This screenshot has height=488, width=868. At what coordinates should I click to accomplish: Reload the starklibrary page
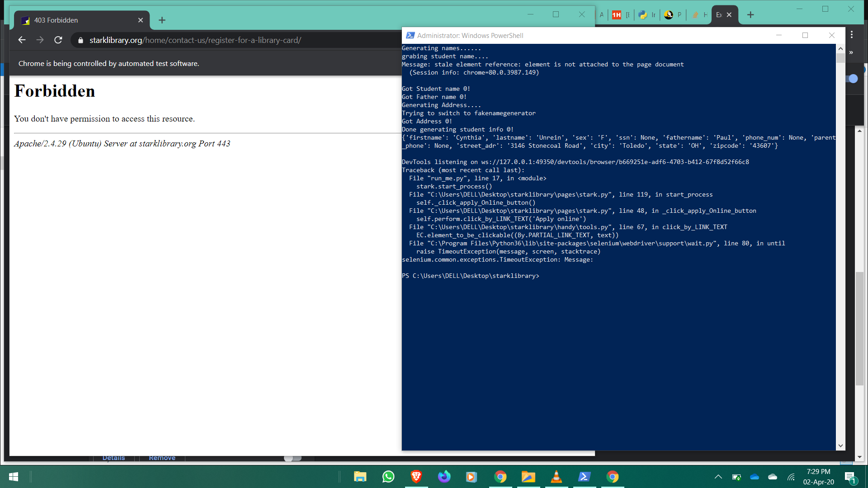pos(58,40)
